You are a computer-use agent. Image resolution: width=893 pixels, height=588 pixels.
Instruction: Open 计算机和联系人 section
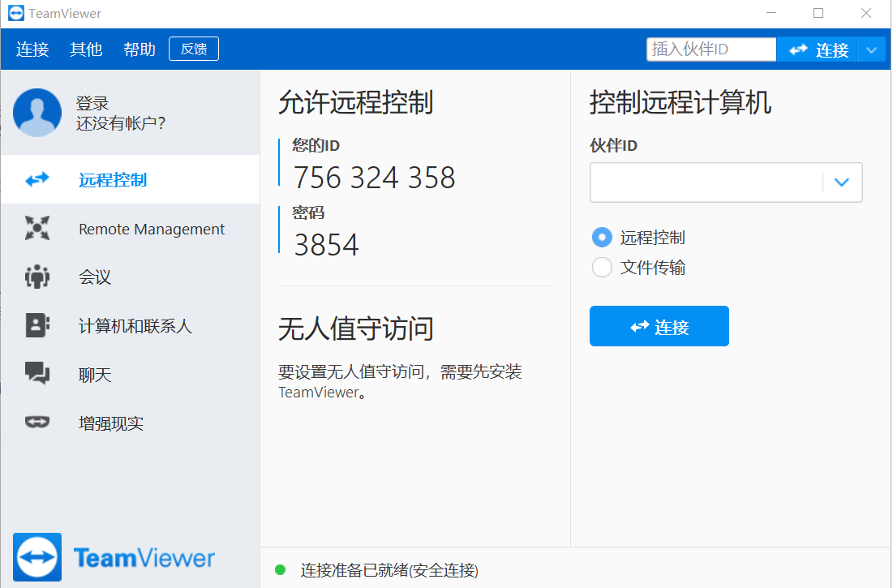(x=131, y=325)
